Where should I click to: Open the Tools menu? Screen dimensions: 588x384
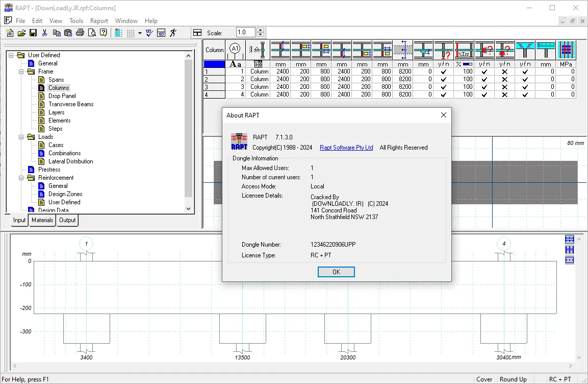(76, 20)
